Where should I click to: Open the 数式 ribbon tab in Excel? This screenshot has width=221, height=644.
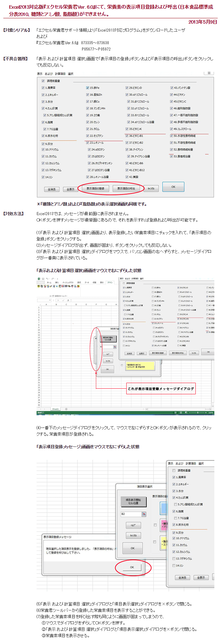79,283
